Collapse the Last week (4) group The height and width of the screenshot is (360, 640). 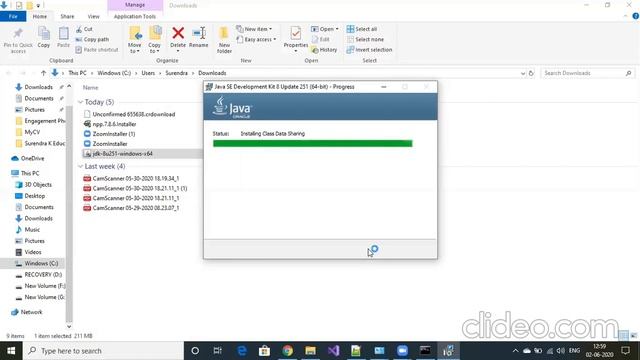[80, 167]
